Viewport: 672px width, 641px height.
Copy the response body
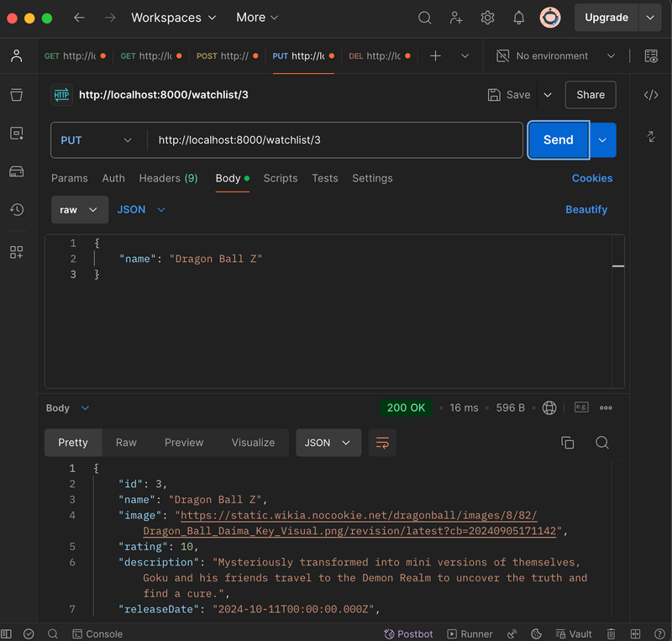[x=568, y=443]
